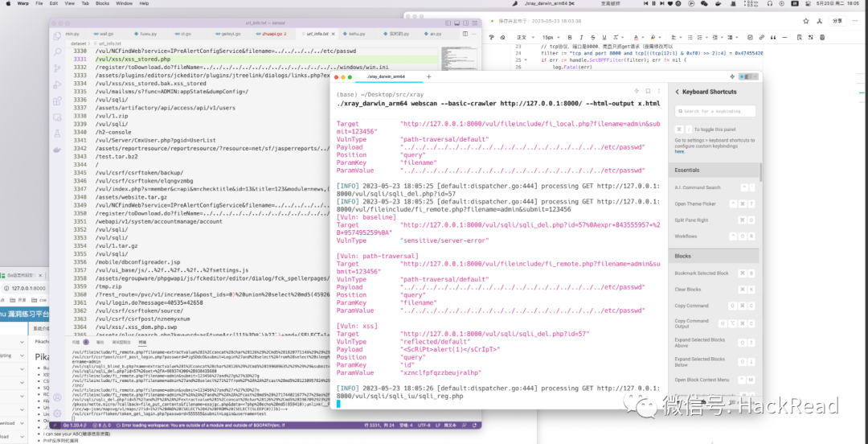Open the paragraph style dropdown
This screenshot has width=868, height=444.
pyautogui.click(x=526, y=37)
